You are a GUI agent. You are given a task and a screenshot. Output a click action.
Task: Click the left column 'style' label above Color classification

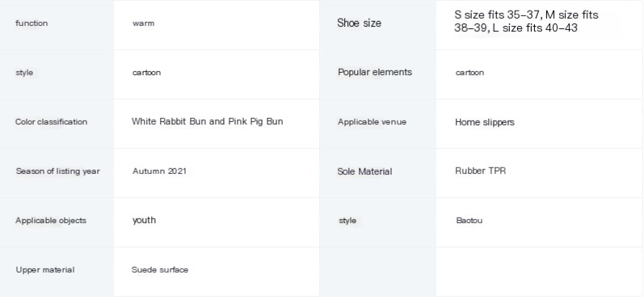tap(24, 73)
